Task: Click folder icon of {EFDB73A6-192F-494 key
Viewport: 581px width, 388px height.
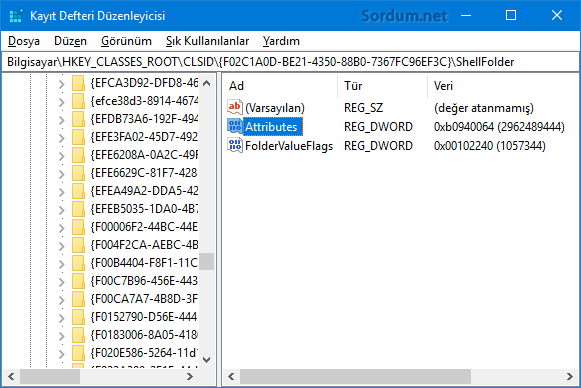Action: tap(78, 119)
